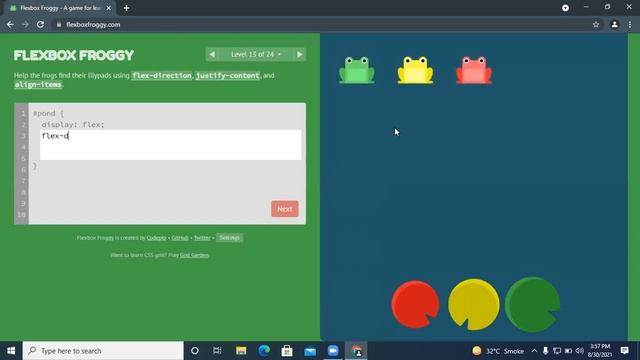Open Mail app from taskbar
This screenshot has height=360, width=640.
(x=310, y=351)
